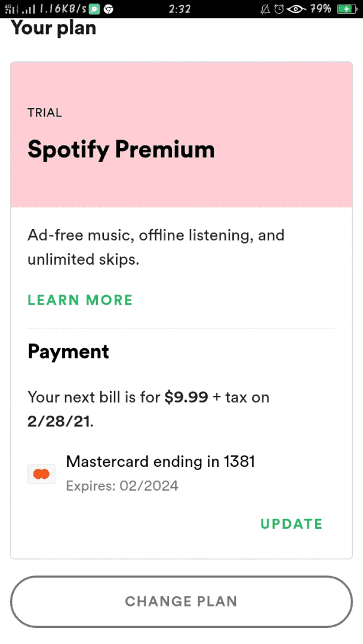Tap the Chrome icon in status bar
Screen dimensions: 363x644
[x=109, y=8]
